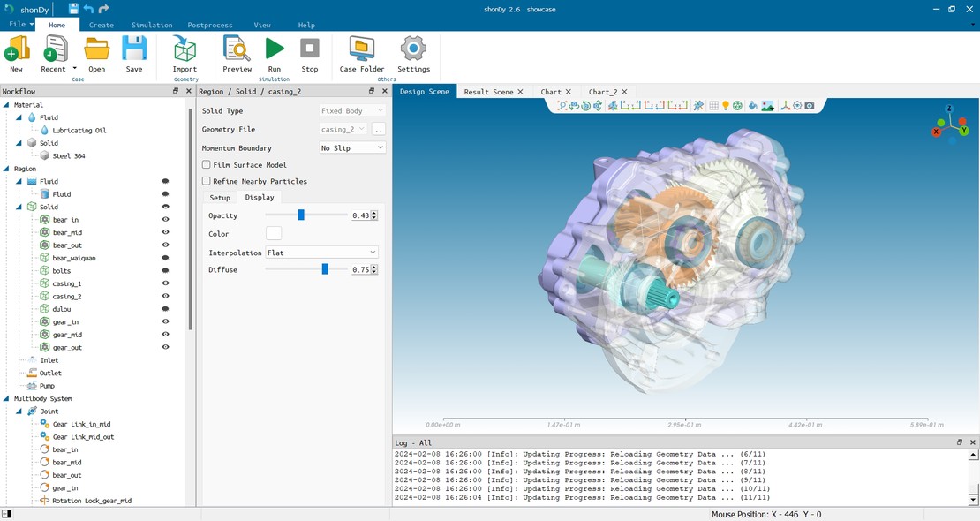Click the zoom-to-fit magnifier viewport icon
The image size is (980, 521).
562,106
